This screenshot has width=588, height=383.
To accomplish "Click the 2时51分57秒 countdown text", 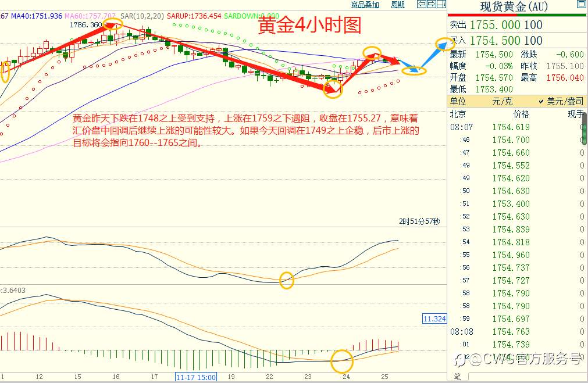I will (x=419, y=221).
